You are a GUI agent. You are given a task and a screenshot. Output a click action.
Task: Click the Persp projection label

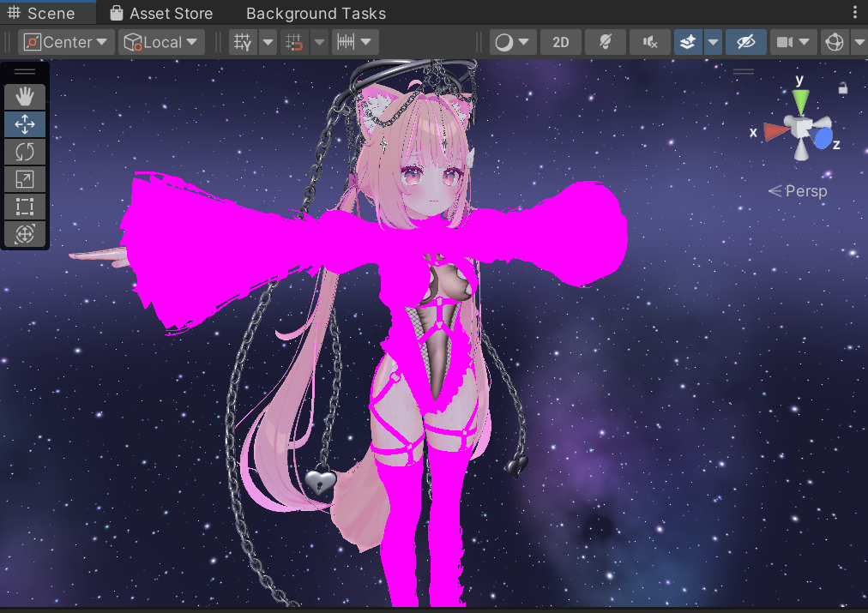pos(798,191)
